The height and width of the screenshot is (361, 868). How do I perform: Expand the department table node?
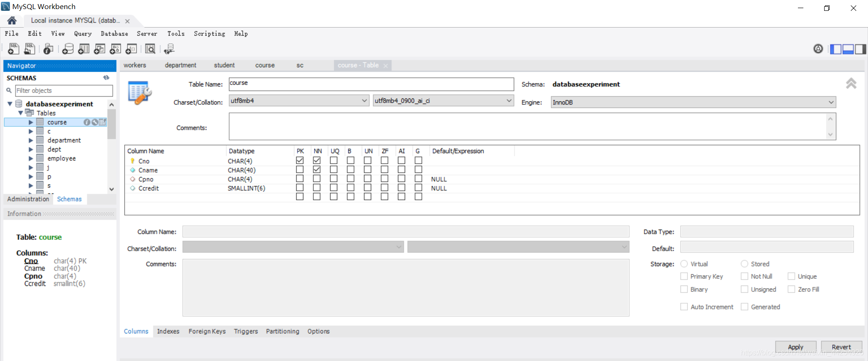tap(31, 140)
